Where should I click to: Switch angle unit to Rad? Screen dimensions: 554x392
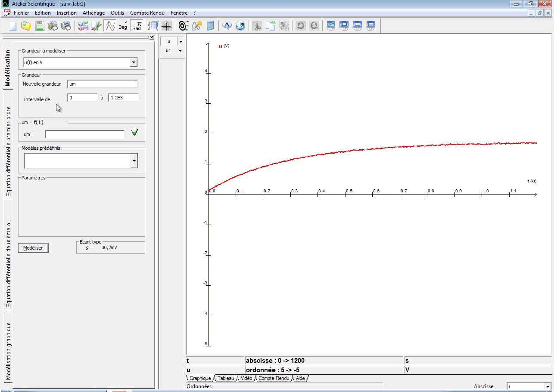[137, 26]
